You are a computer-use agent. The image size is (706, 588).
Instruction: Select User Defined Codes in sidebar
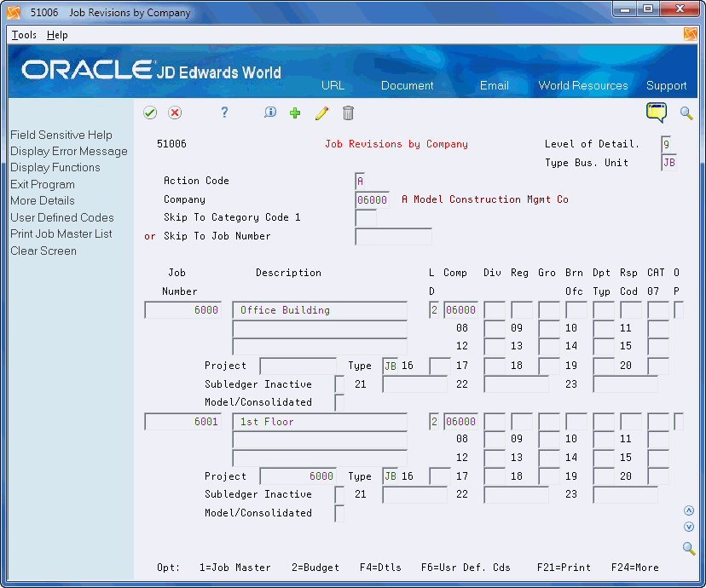(62, 218)
